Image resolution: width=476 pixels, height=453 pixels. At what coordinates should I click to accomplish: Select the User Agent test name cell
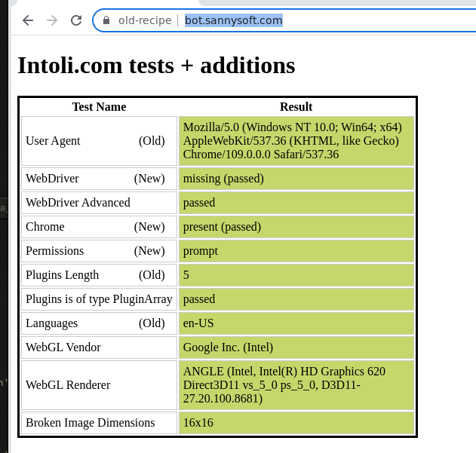pyautogui.click(x=99, y=141)
